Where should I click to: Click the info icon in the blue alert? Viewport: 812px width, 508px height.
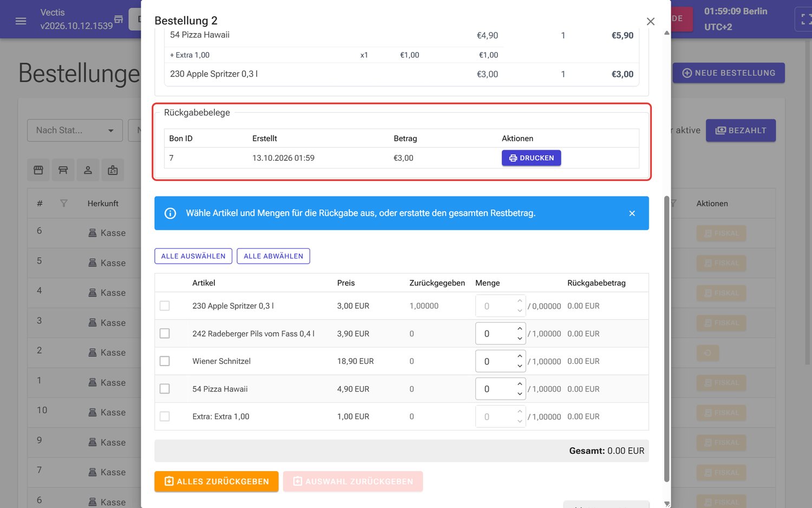[170, 213]
